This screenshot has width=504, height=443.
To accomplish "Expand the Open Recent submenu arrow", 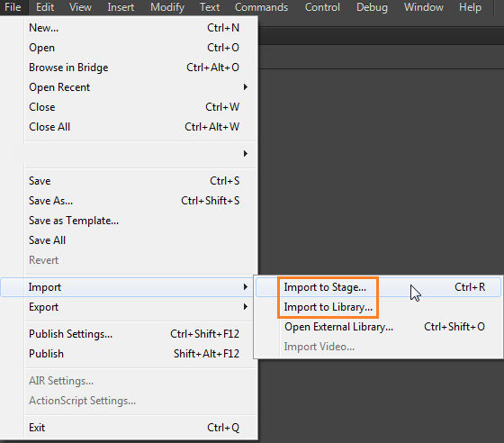I will pos(245,87).
